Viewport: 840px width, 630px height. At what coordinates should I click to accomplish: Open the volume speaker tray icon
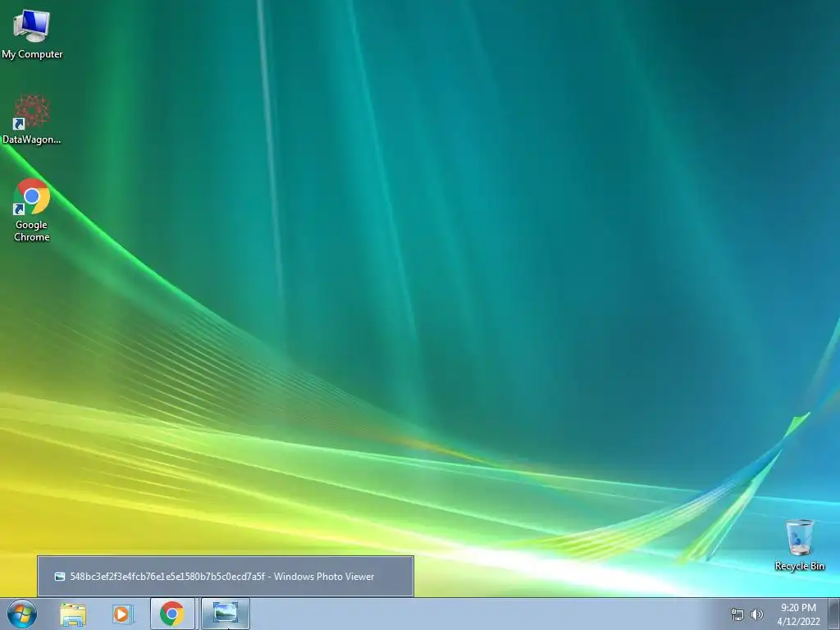[x=756, y=614]
